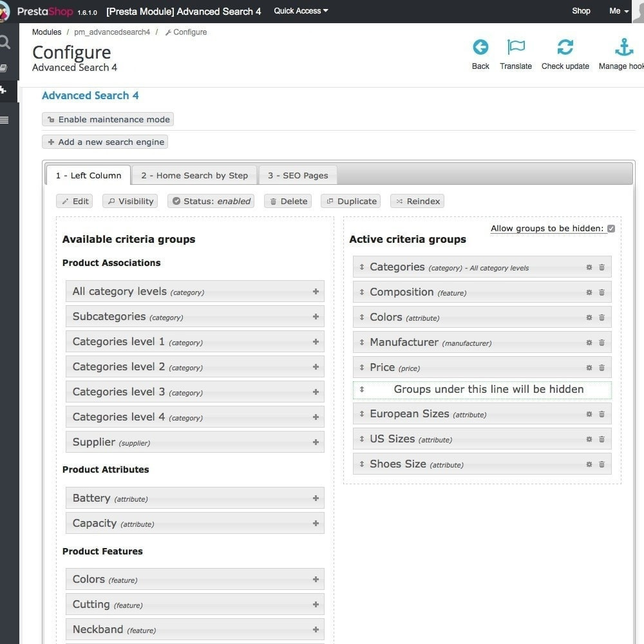The height and width of the screenshot is (644, 644).
Task: Add Categories level 3 with plus icon
Action: pyautogui.click(x=316, y=392)
